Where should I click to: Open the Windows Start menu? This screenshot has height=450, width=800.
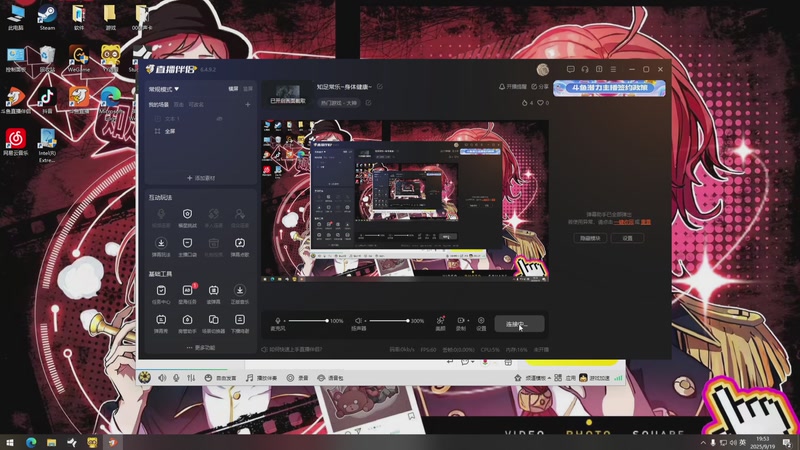pos(10,442)
